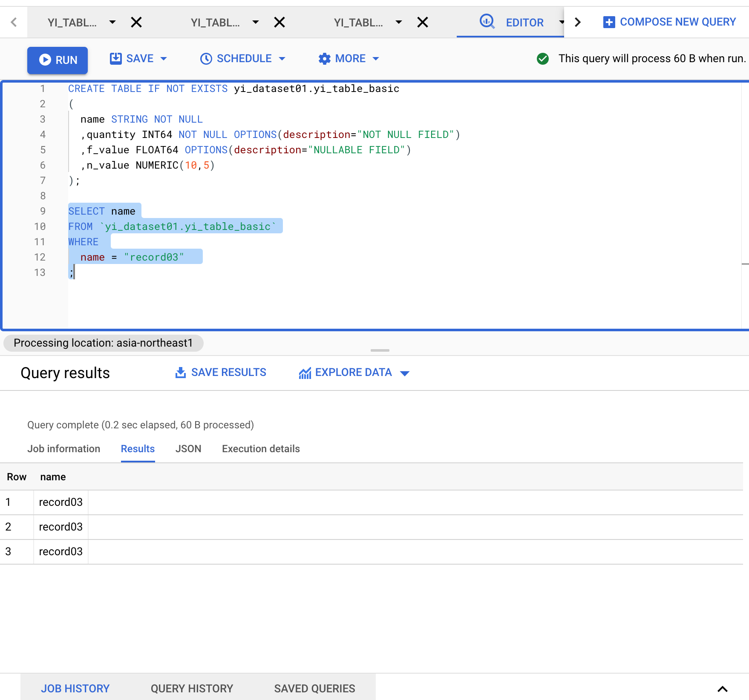749x700 pixels.
Task: Select record03 cell in row 1
Action: 60,502
